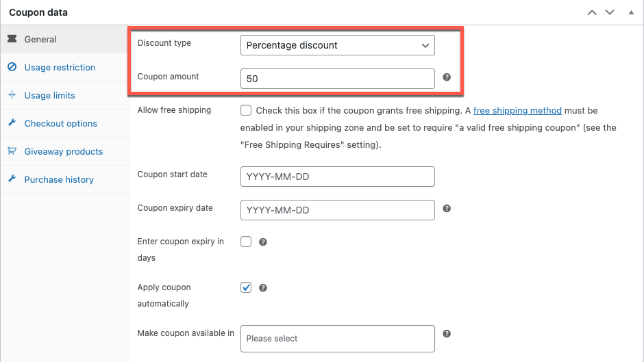Go to the Checkout options tab

tap(65, 124)
